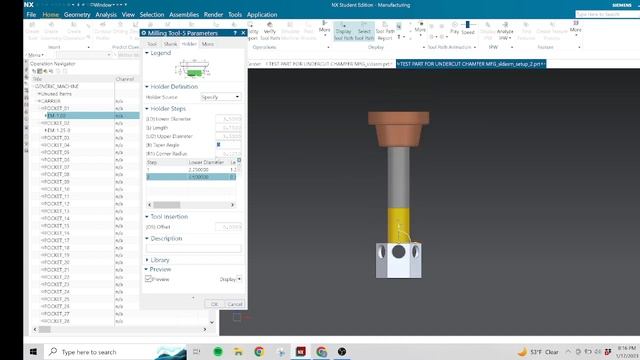Click the Windows Start button

pos(33,351)
